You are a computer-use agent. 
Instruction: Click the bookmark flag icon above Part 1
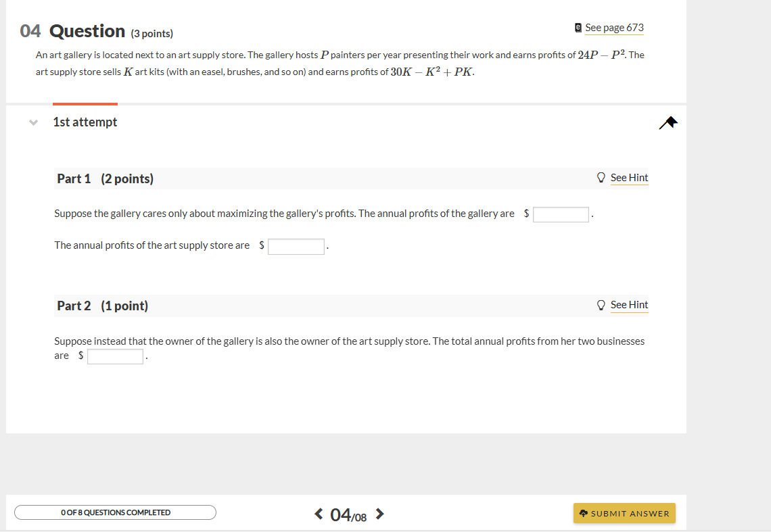(x=668, y=122)
